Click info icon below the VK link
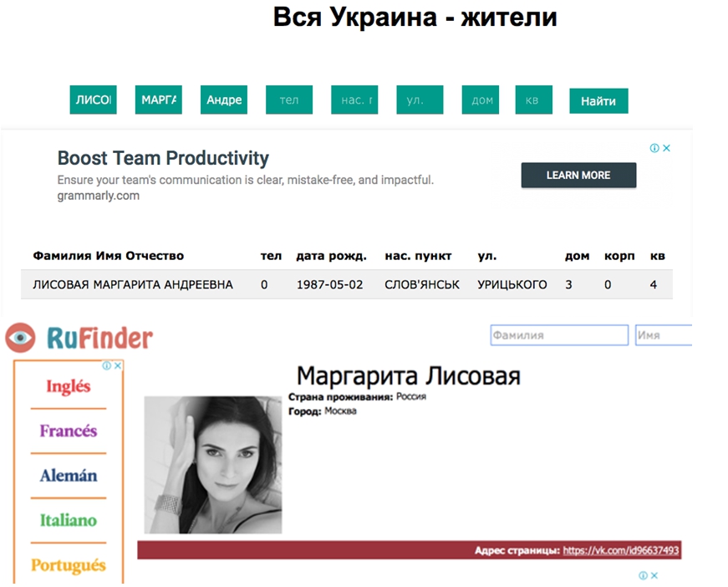Screen dimensions: 728x587 click(x=643, y=575)
